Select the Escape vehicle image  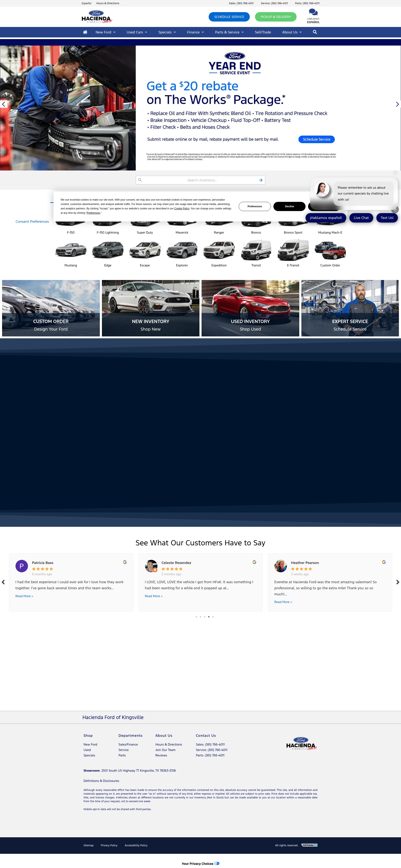click(x=145, y=250)
